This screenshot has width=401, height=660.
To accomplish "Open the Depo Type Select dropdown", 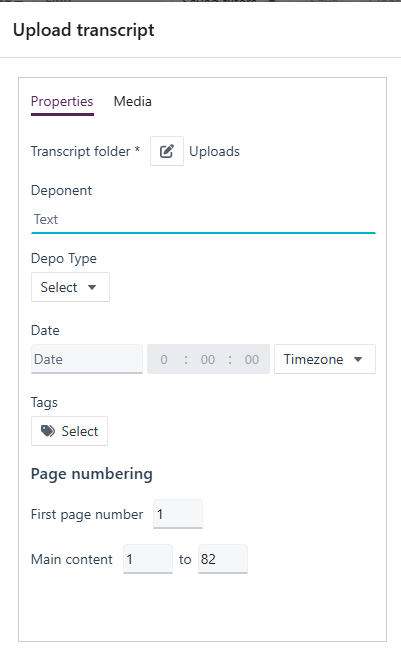I will [x=70, y=287].
